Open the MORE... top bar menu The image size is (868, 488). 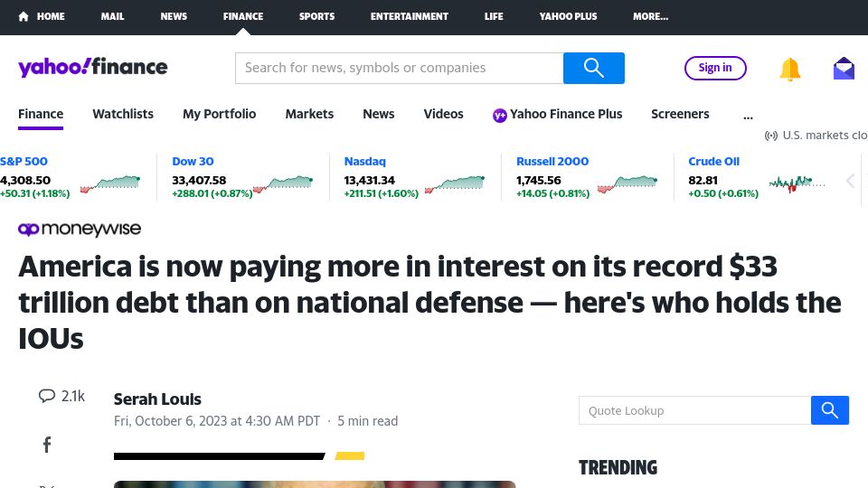point(650,16)
